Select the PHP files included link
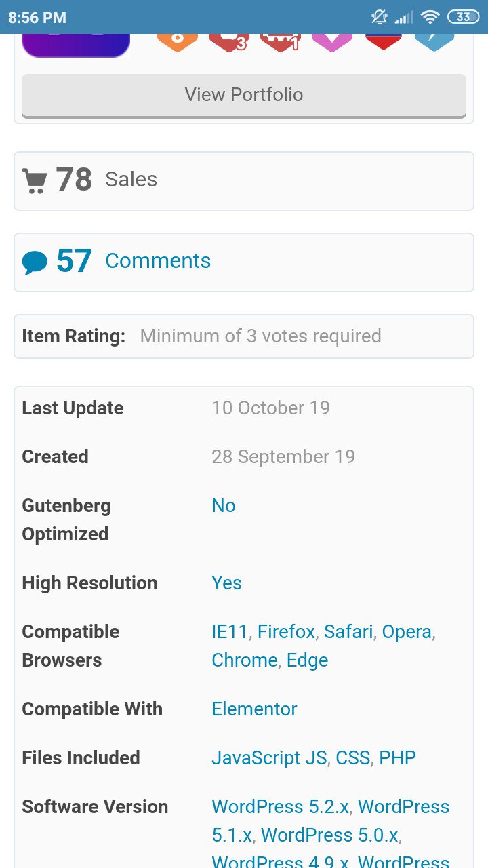This screenshot has width=488, height=868. coord(397,758)
